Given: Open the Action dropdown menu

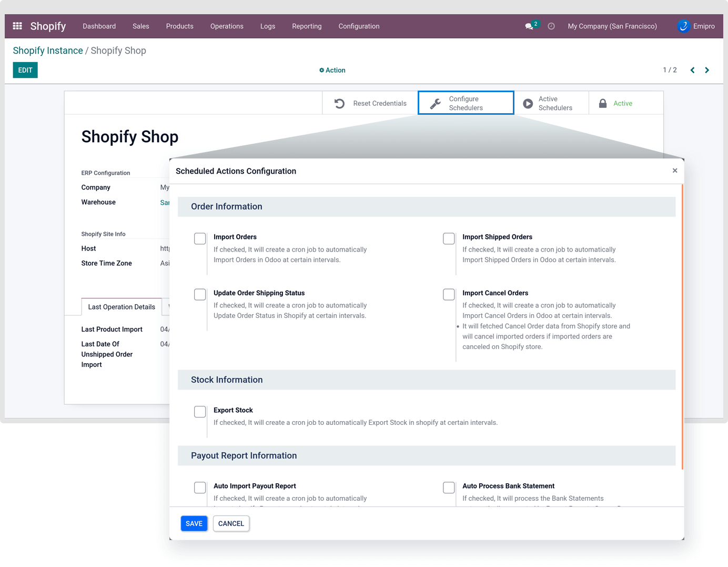Looking at the screenshot, I should (x=332, y=70).
